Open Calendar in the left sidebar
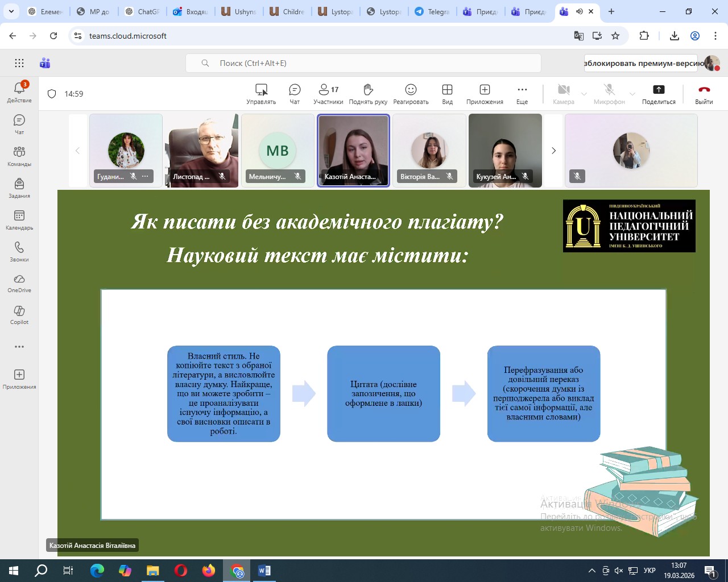 click(19, 220)
